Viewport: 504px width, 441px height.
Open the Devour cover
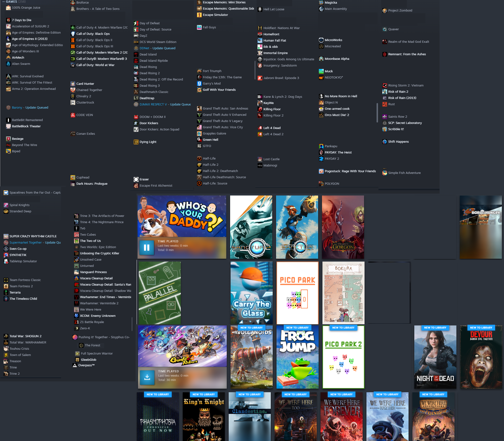point(481,357)
